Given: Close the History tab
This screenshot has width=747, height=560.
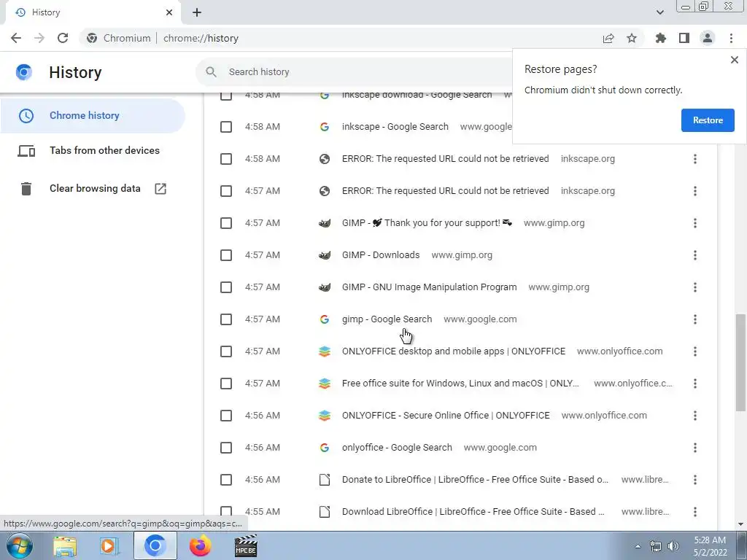Looking at the screenshot, I should pos(169,12).
